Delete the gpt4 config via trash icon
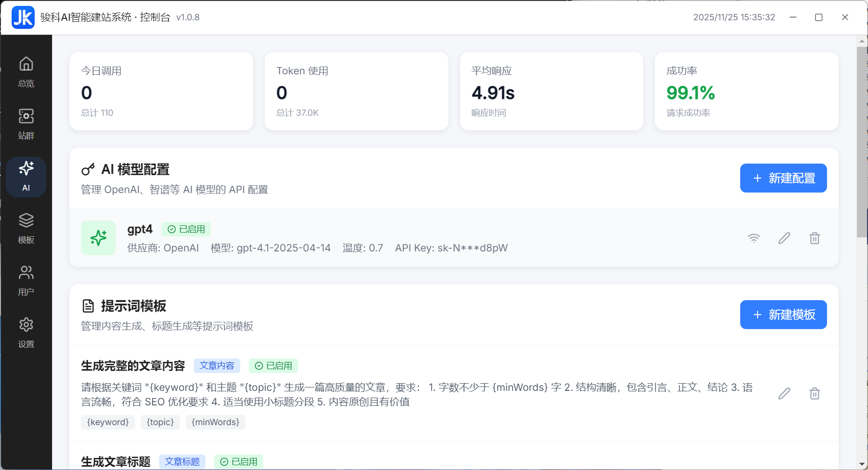 click(814, 238)
